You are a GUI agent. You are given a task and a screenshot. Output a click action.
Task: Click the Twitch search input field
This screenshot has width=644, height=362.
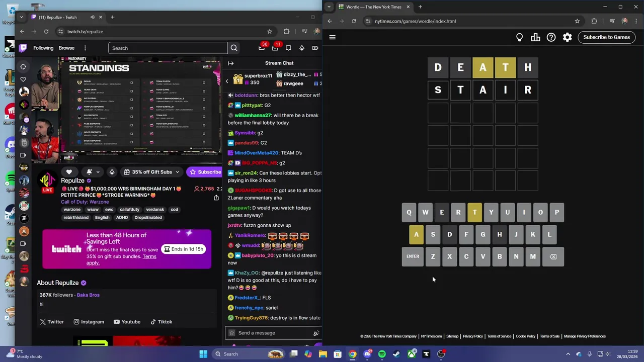click(168, 48)
